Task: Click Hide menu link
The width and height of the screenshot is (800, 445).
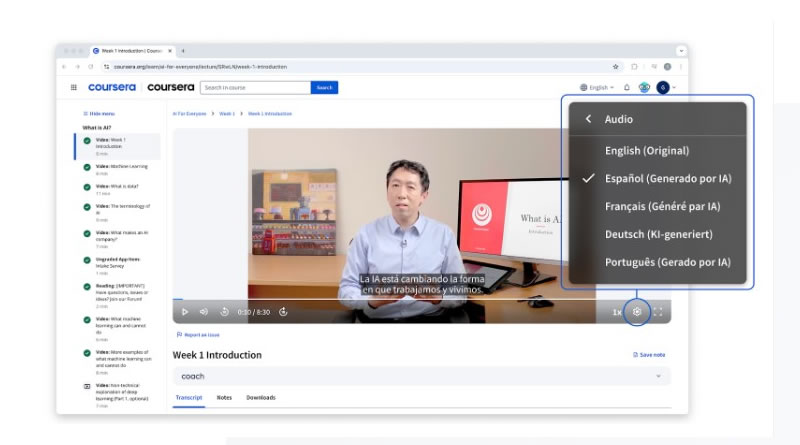Action: (x=99, y=114)
